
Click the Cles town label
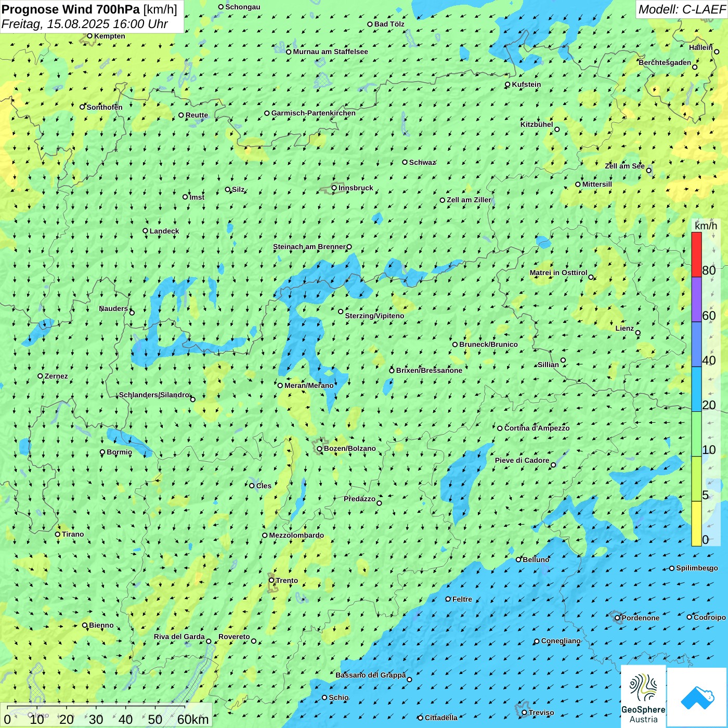264,486
